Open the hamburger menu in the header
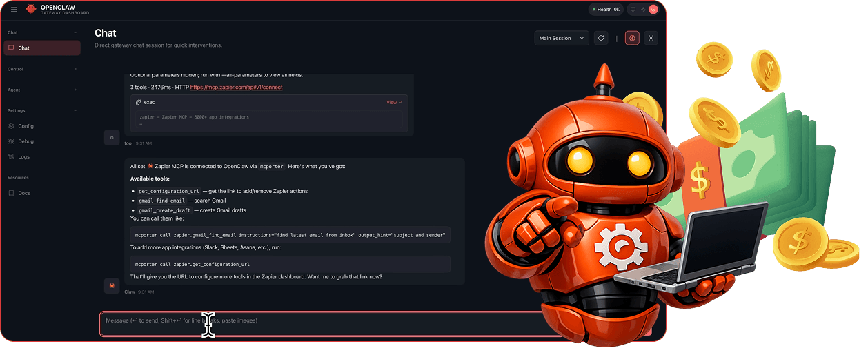 [x=14, y=9]
